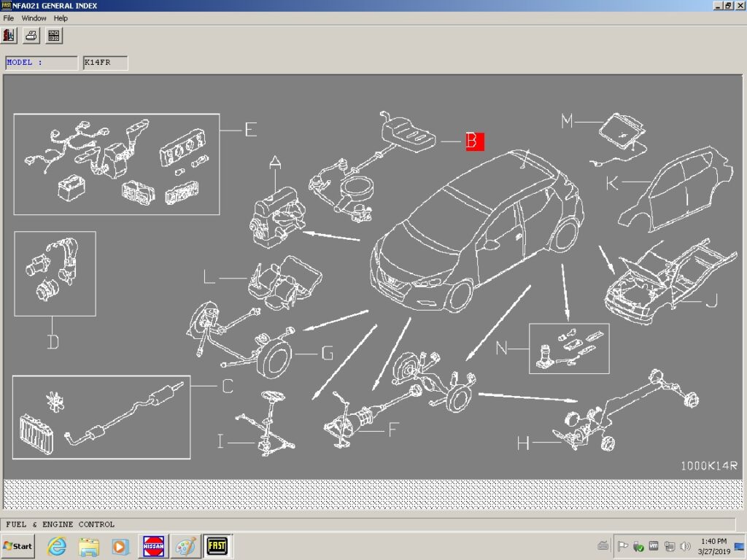
Task: Open the media player taskbar icon
Action: [120, 545]
